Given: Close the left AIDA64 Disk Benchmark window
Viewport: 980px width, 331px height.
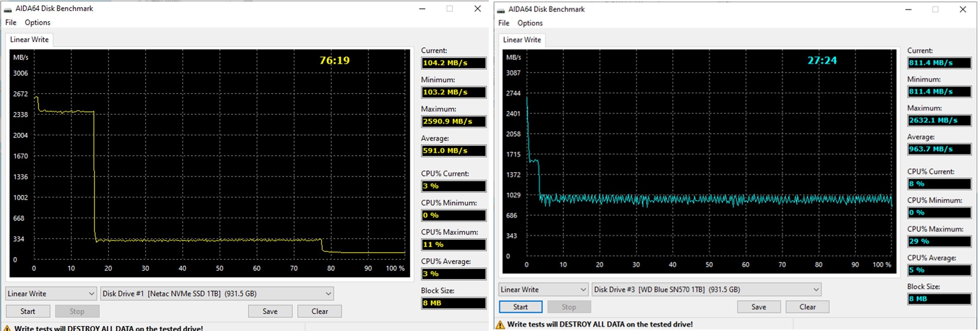Looking at the screenshot, I should point(477,9).
